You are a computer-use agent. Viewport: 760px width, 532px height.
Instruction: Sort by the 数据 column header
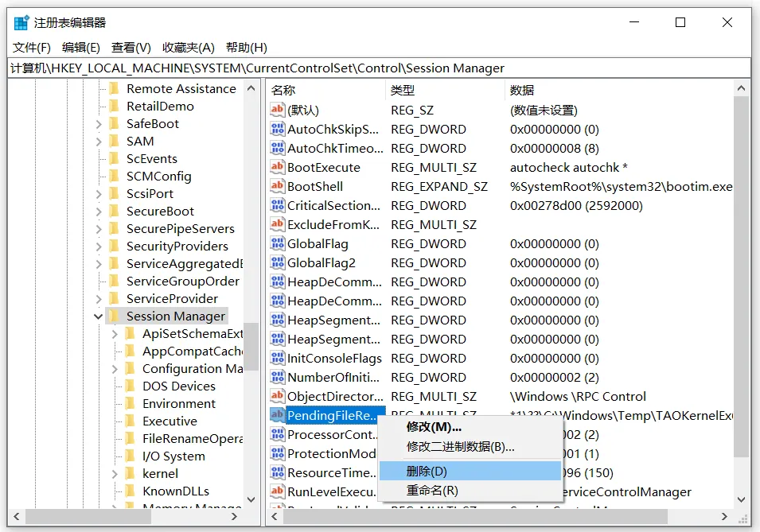(619, 90)
